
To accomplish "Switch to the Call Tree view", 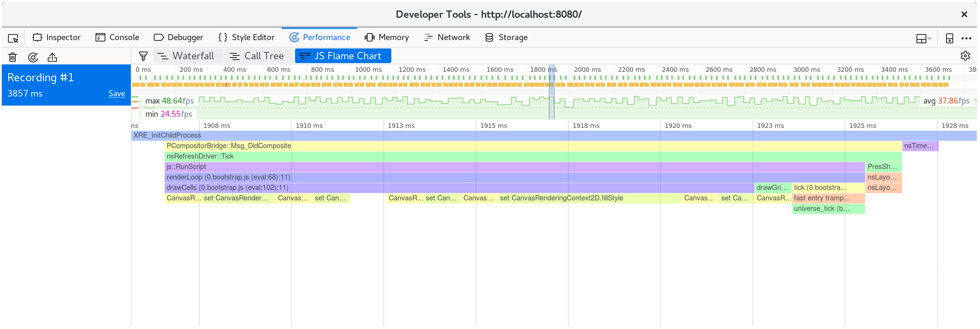I will pos(259,55).
